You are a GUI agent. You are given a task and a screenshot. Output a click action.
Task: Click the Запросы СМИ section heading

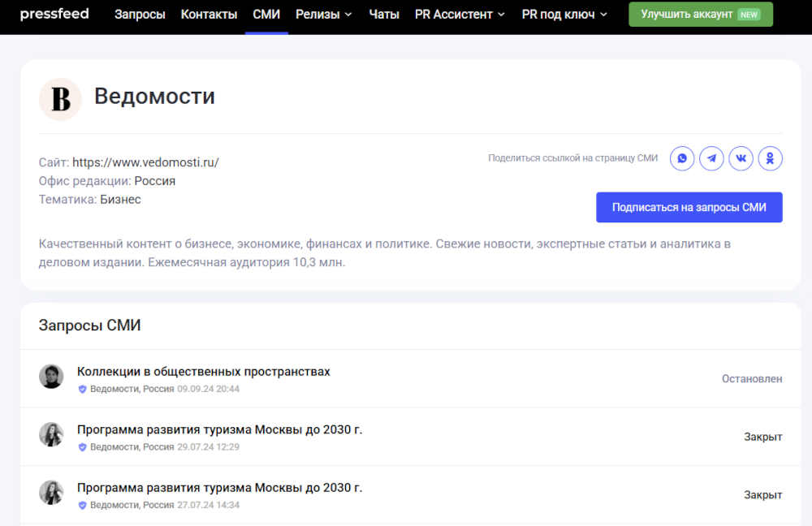coord(89,326)
